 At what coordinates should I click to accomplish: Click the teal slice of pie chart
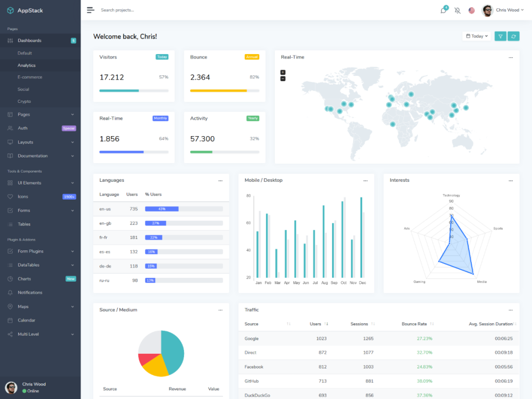(173, 352)
